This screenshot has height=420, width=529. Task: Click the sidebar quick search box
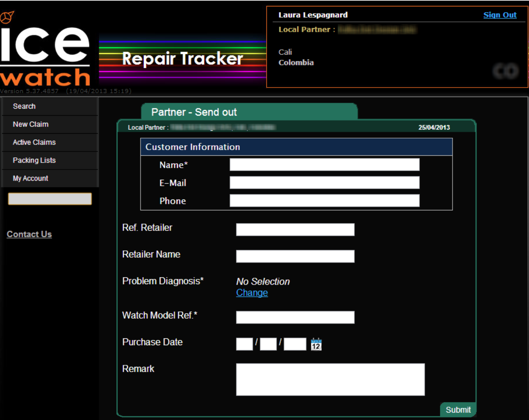click(50, 199)
